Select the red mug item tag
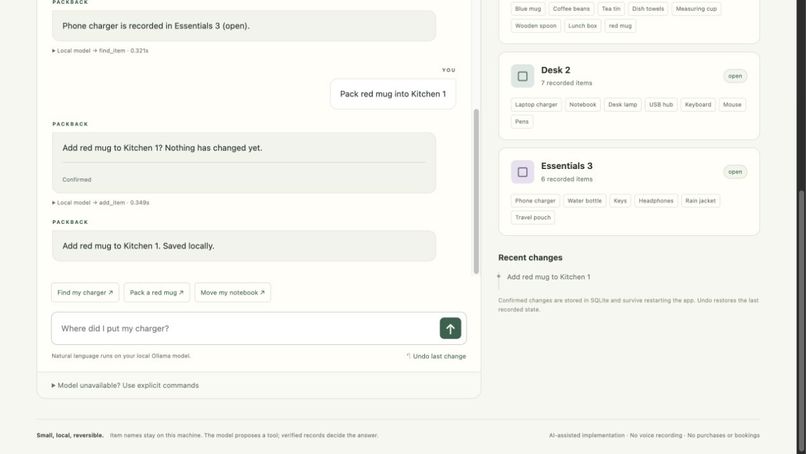Image resolution: width=806 pixels, height=454 pixels. [620, 26]
